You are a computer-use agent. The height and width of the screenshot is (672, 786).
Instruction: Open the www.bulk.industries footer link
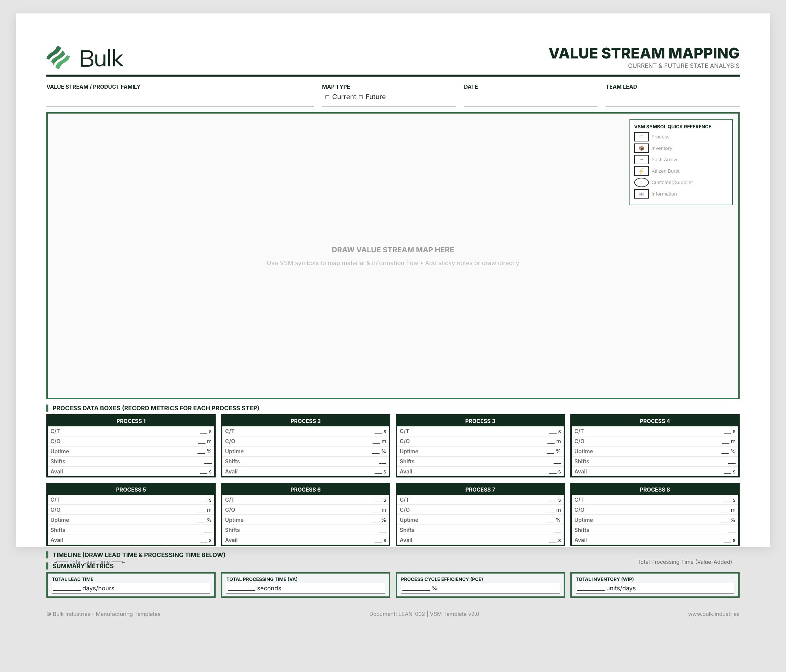point(713,614)
